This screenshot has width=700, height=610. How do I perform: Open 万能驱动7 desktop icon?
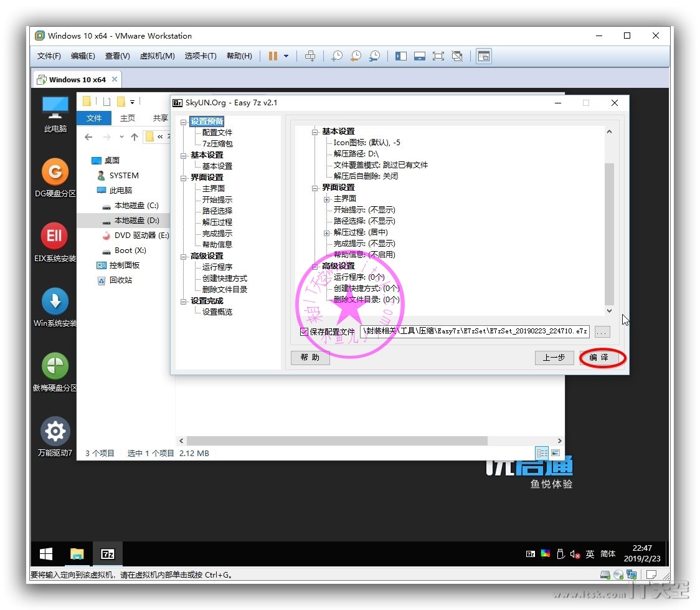coord(55,437)
